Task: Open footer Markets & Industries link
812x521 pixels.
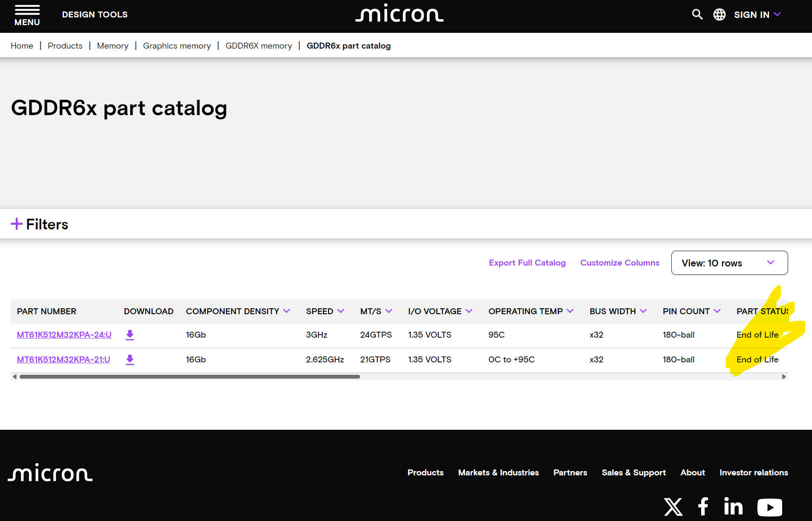Action: (498, 472)
